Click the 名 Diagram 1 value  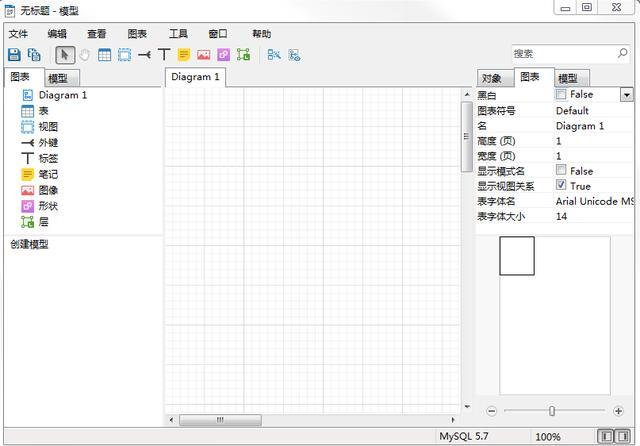[x=580, y=126]
